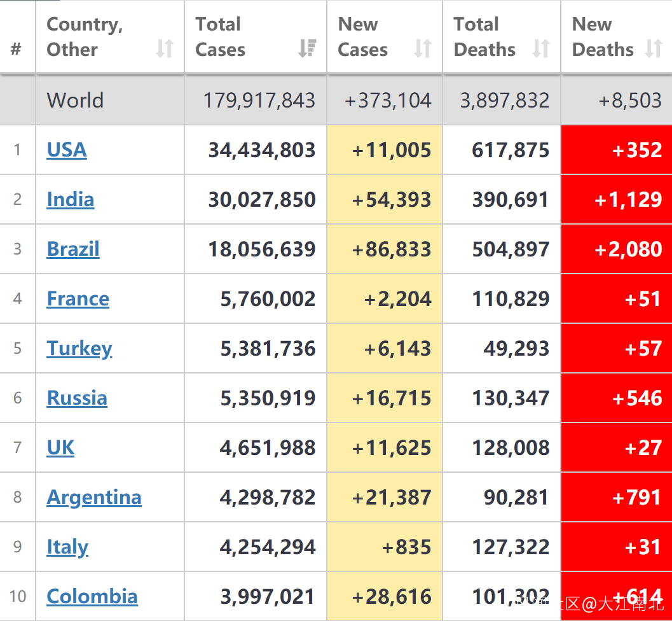
Task: Open Argentina country details
Action: click(94, 498)
